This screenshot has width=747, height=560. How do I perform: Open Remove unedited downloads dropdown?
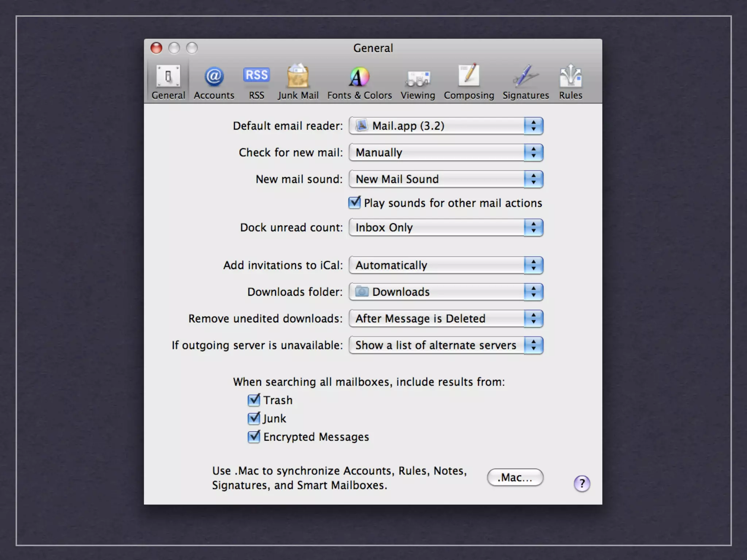pyautogui.click(x=446, y=318)
